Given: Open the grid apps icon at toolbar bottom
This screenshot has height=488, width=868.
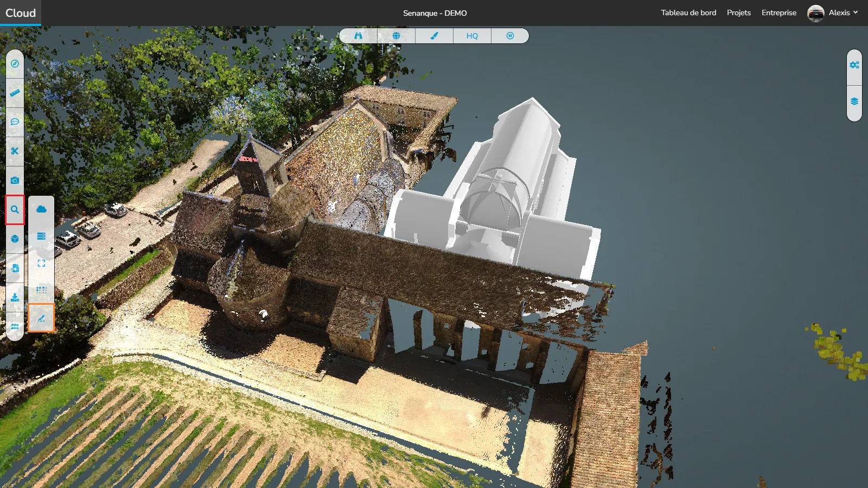Looking at the screenshot, I should (x=15, y=326).
